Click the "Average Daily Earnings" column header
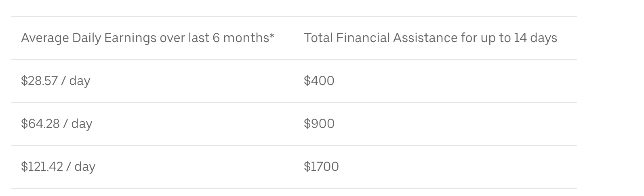 147,38
